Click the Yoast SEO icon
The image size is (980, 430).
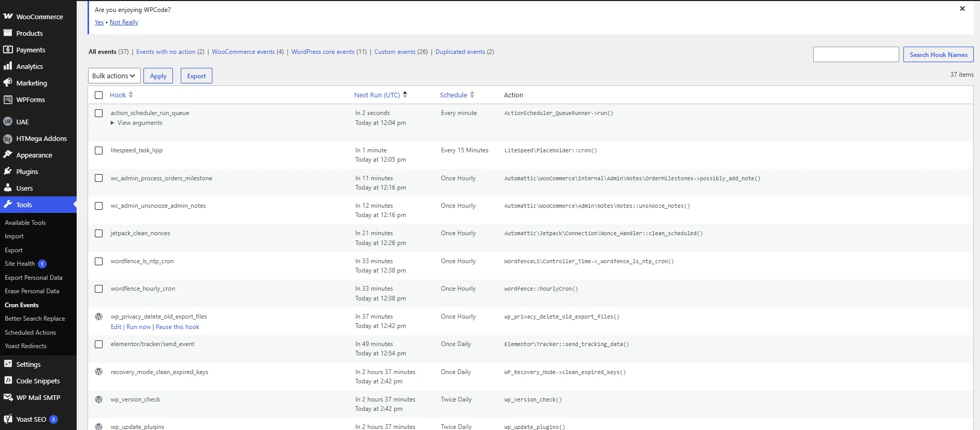tap(8, 419)
